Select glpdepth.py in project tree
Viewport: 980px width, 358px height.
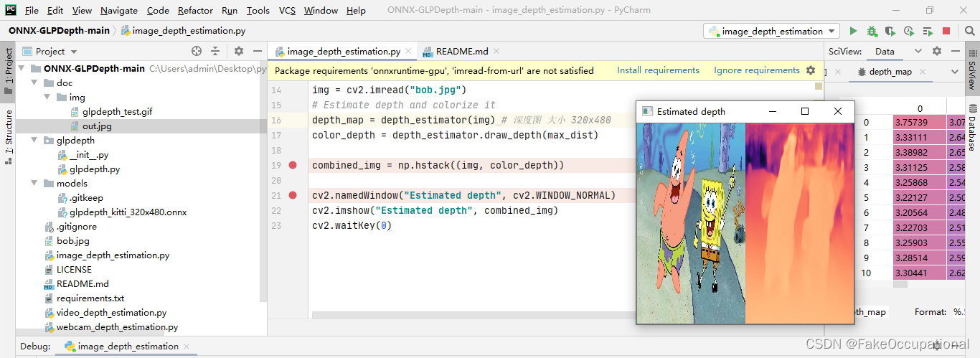point(95,169)
